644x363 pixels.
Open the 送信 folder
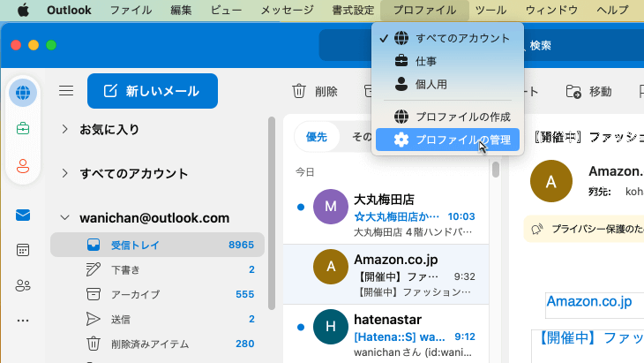157,319
